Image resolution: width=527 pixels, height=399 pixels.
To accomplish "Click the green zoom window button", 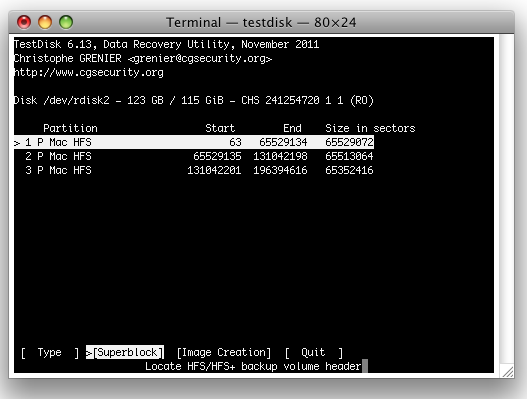I will (x=66, y=22).
